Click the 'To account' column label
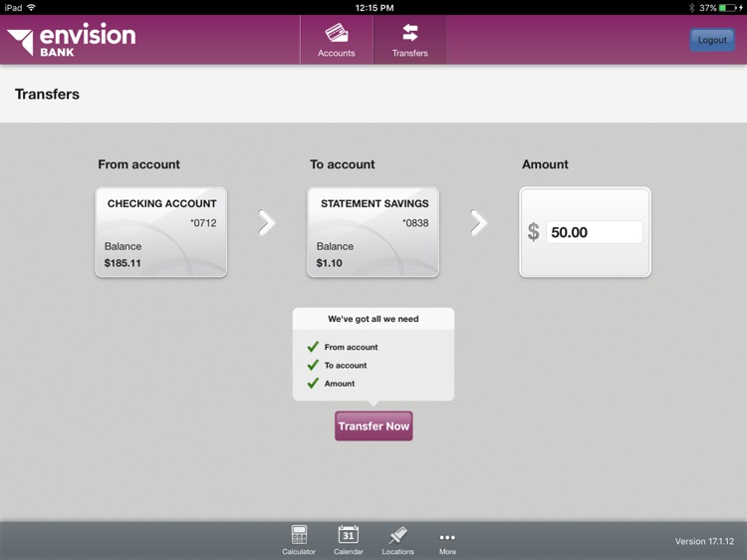 pos(342,164)
